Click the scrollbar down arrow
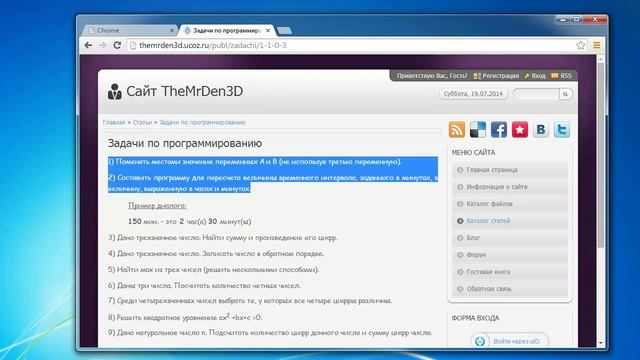640x360 pixels. pyautogui.click(x=600, y=343)
